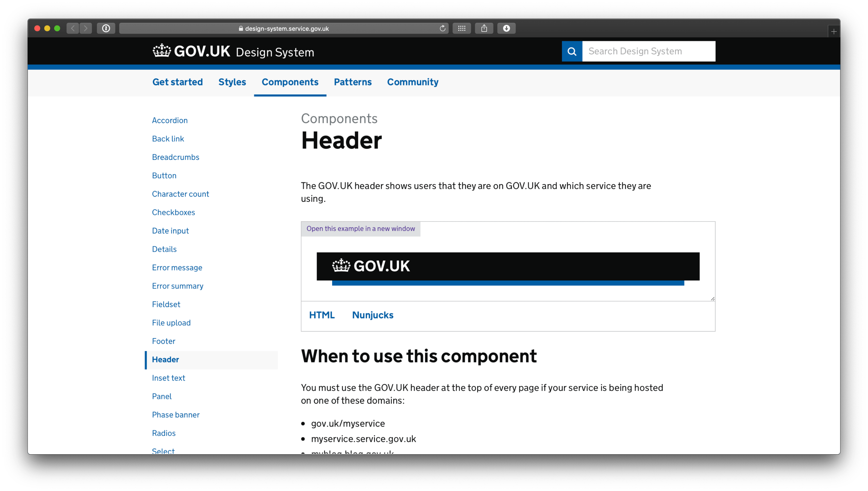868x491 pixels.
Task: Switch to the HTML code tab
Action: click(x=322, y=315)
